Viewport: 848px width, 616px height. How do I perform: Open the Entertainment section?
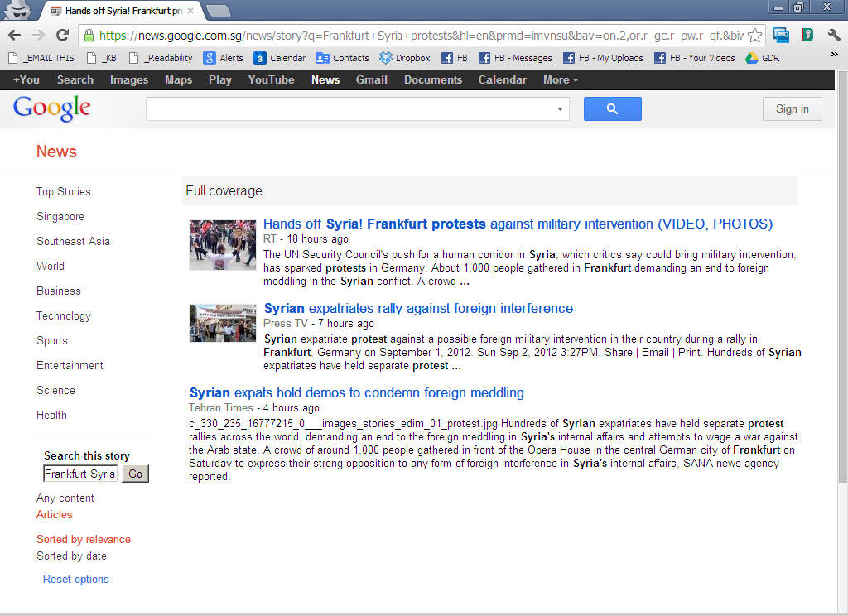[x=70, y=366]
